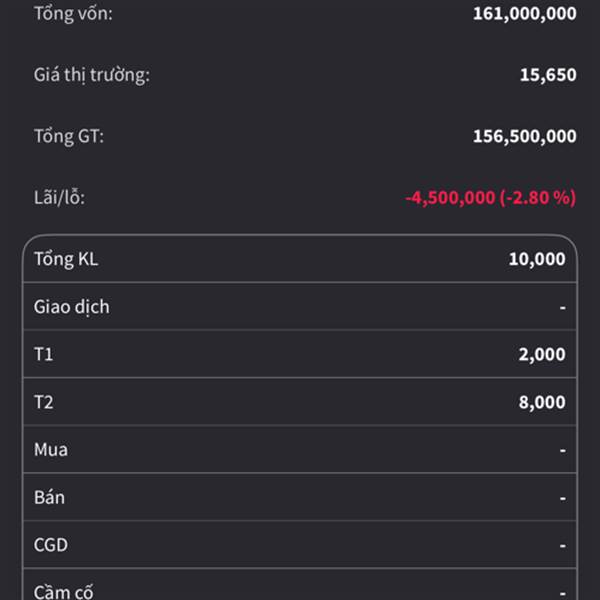
Task: Click the Lãi/lỗ label
Action: pyautogui.click(x=59, y=197)
